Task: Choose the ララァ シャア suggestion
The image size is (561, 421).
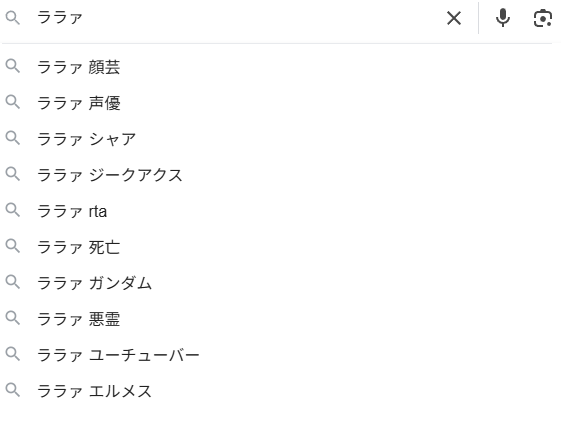Action: [x=277, y=139]
